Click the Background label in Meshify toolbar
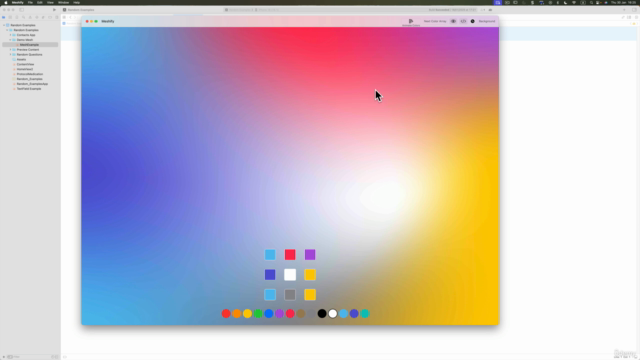Viewport: 640px width, 360px height. tap(487, 21)
